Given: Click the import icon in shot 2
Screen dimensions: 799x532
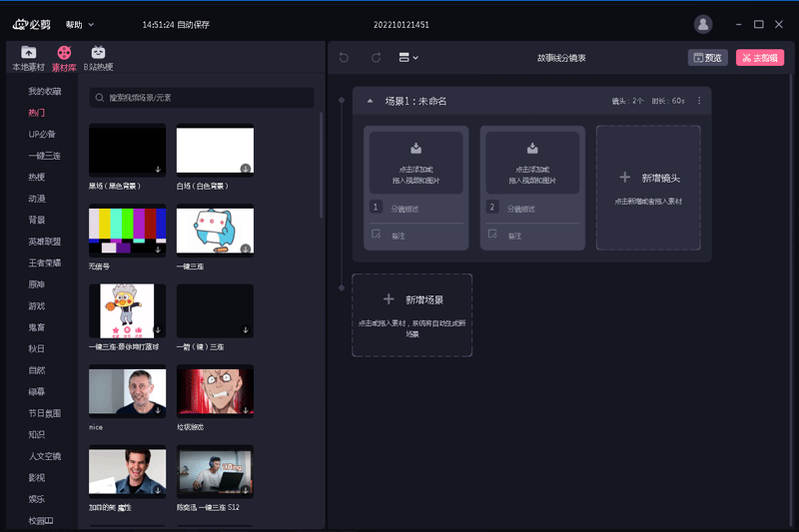Looking at the screenshot, I should [532, 148].
